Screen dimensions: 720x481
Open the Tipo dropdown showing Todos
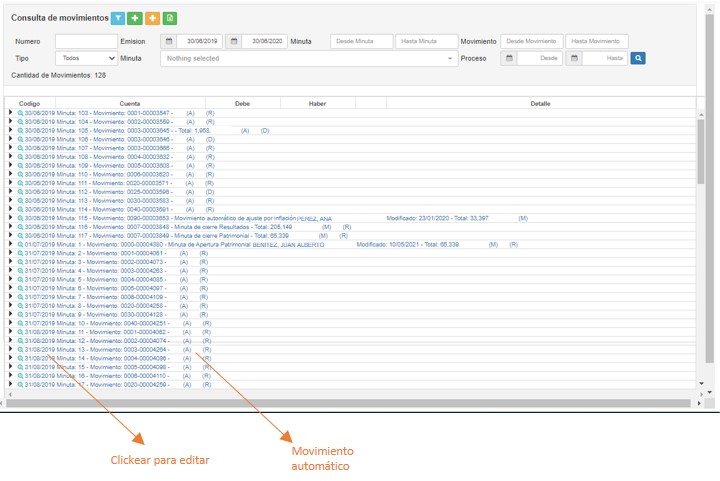[x=85, y=59]
